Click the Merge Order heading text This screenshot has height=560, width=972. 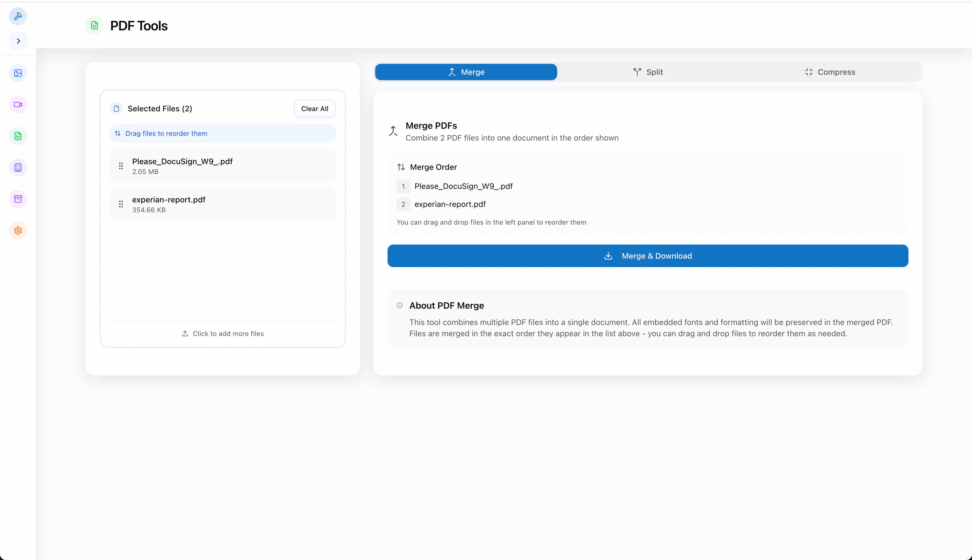[x=433, y=167]
